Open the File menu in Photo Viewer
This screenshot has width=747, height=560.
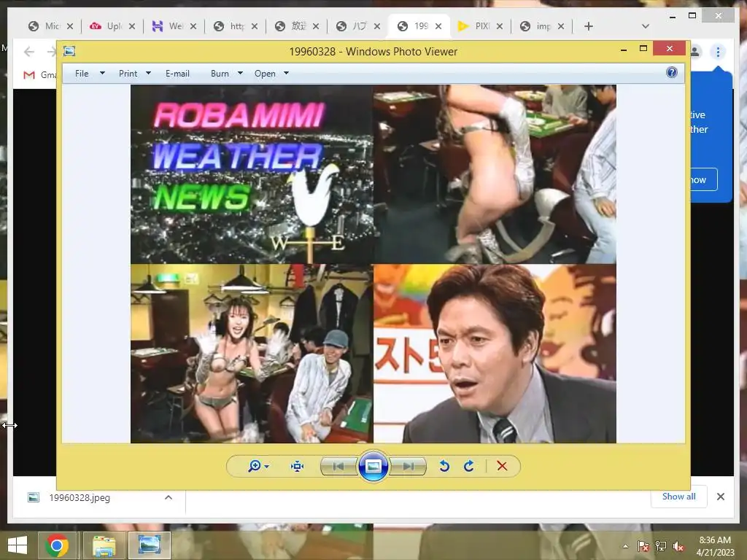[82, 74]
